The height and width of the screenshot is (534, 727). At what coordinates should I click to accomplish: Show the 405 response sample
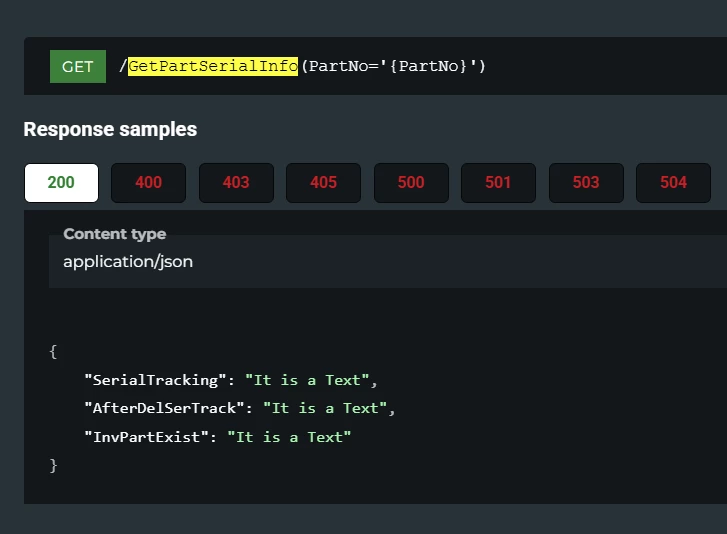click(323, 182)
